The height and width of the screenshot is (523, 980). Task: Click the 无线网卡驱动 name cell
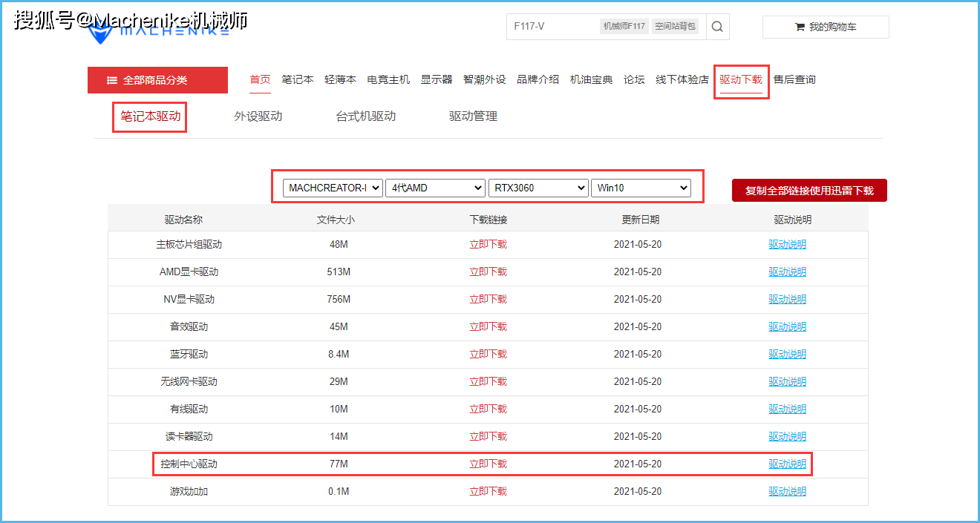click(189, 381)
